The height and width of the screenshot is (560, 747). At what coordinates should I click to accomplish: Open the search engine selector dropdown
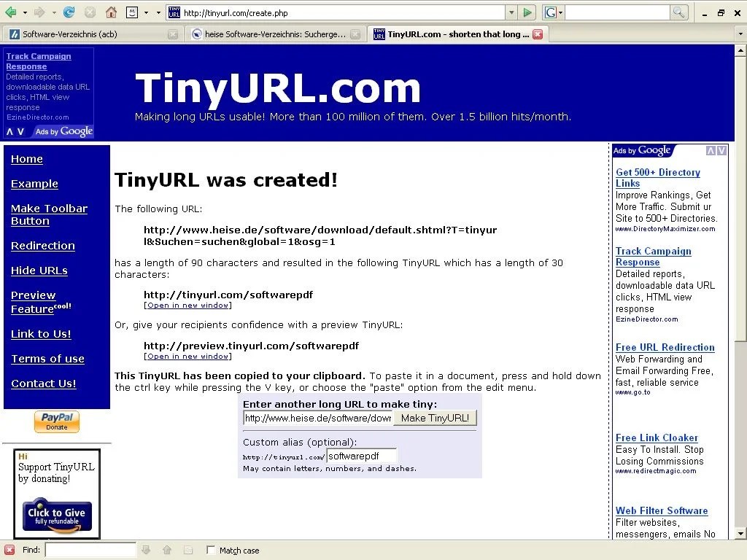click(x=561, y=13)
